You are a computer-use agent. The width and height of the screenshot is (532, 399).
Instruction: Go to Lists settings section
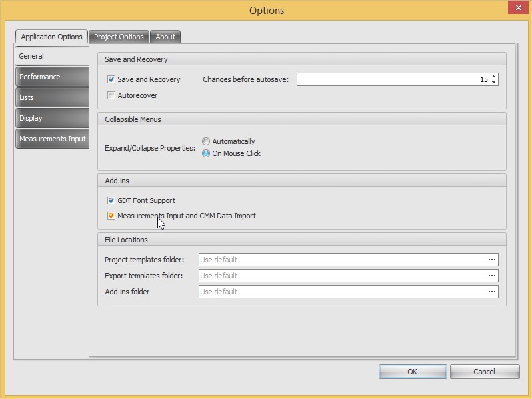click(x=51, y=97)
